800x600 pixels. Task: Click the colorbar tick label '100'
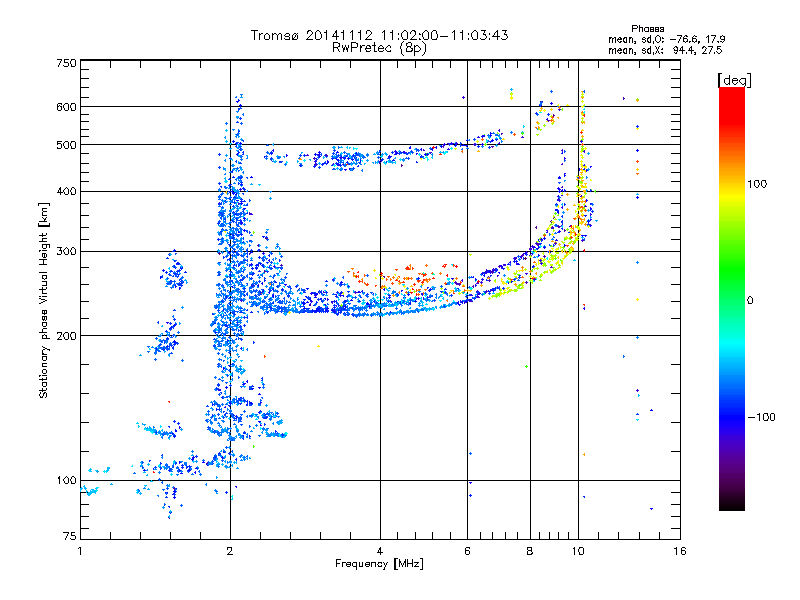[757, 184]
